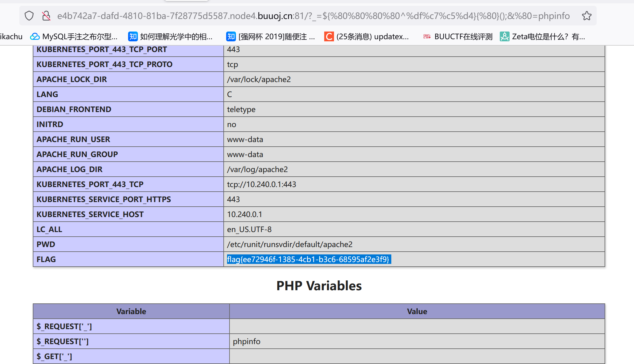This screenshot has height=364, width=634.
Task: Click the /var/log/apache2 value
Action: 257,169
